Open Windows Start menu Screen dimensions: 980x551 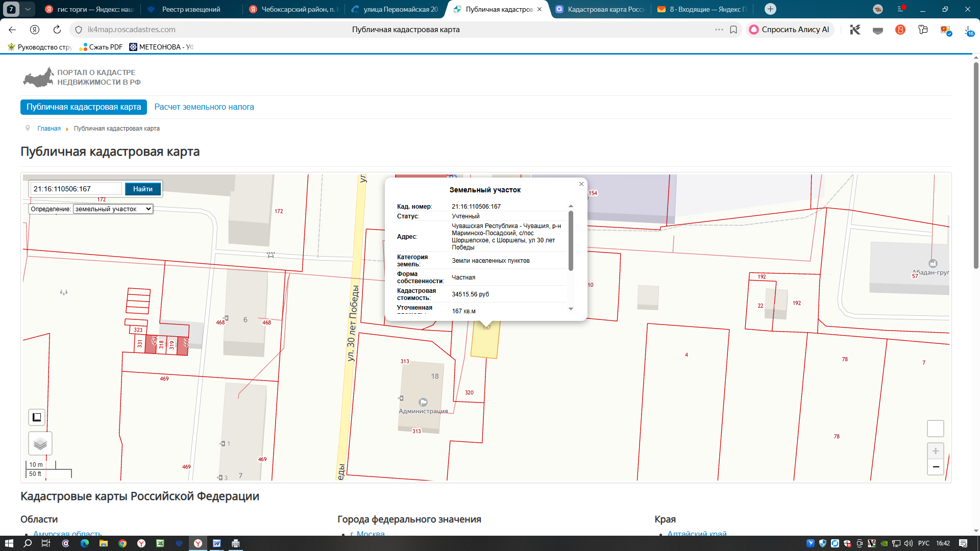(9, 543)
